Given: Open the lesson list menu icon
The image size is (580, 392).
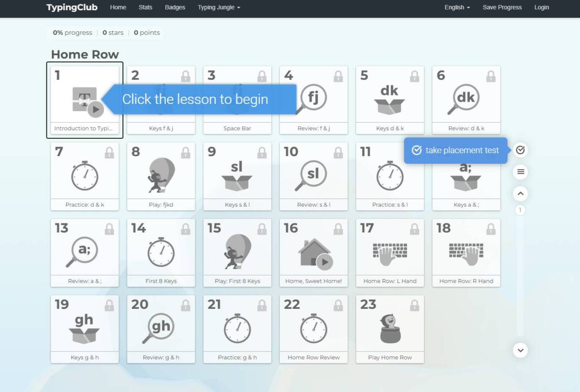Looking at the screenshot, I should pyautogui.click(x=520, y=172).
